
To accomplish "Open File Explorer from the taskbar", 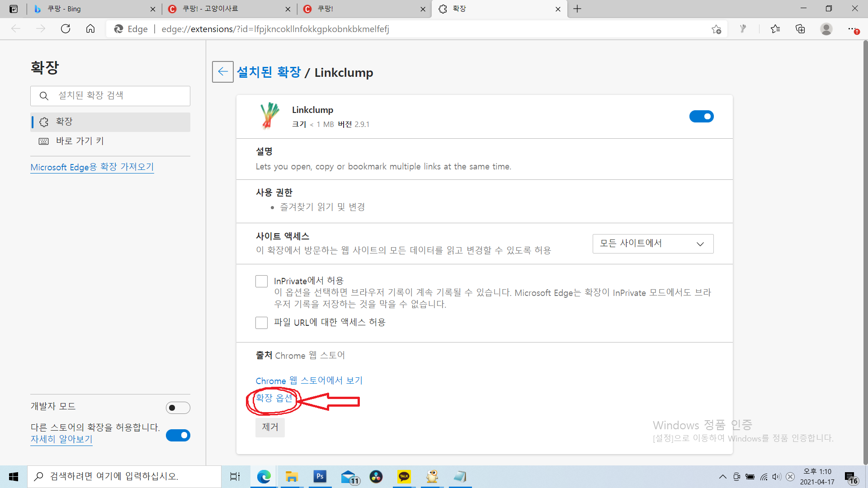I will (292, 477).
